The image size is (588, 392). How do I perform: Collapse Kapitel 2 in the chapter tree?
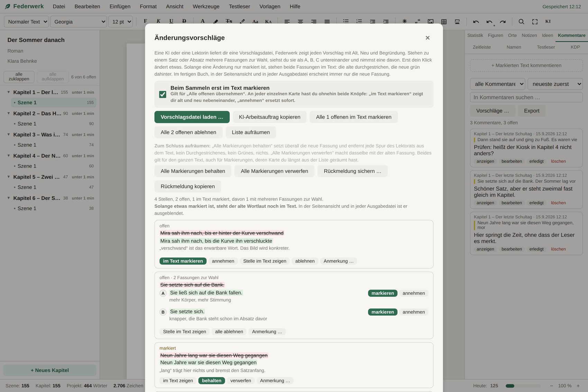(x=9, y=113)
